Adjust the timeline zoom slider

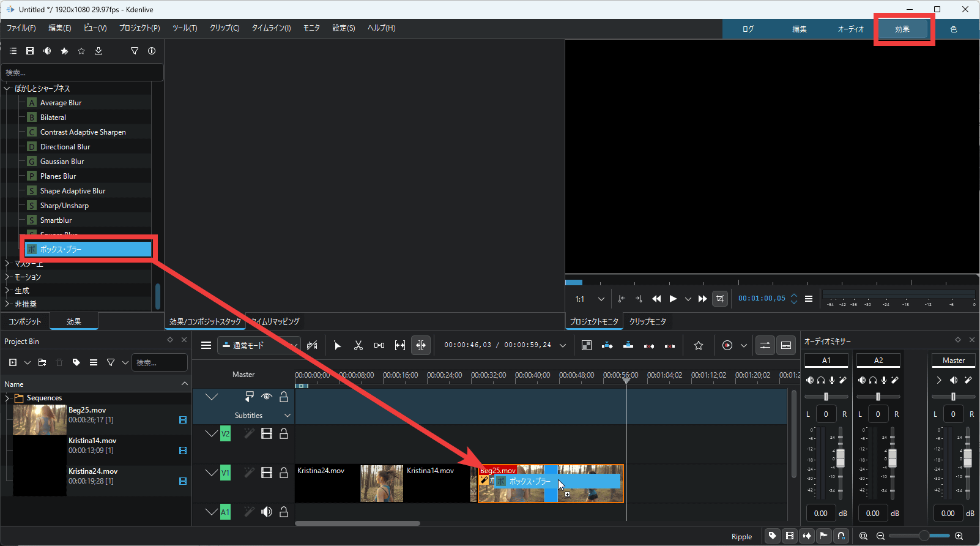point(924,536)
